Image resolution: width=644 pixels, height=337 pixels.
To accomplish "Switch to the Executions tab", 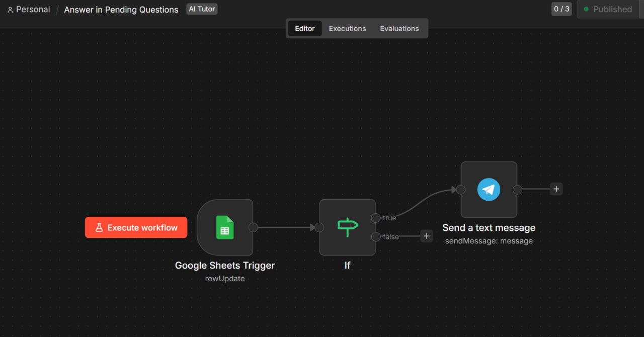I will (x=347, y=28).
